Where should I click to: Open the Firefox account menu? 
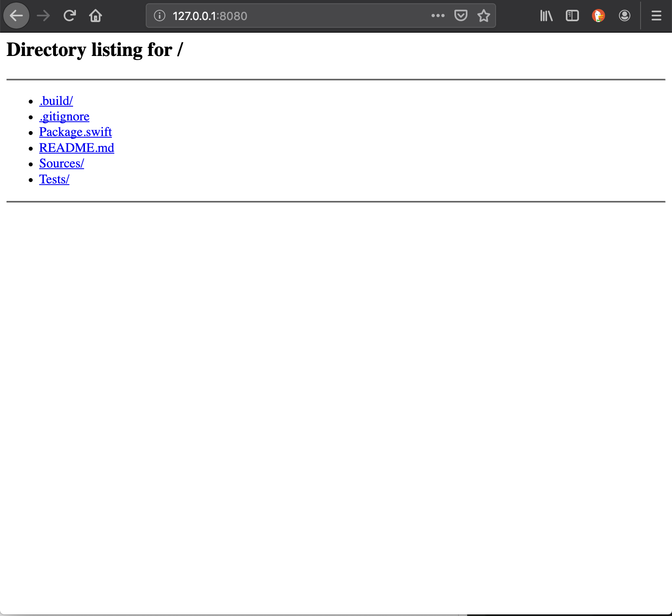pos(625,16)
